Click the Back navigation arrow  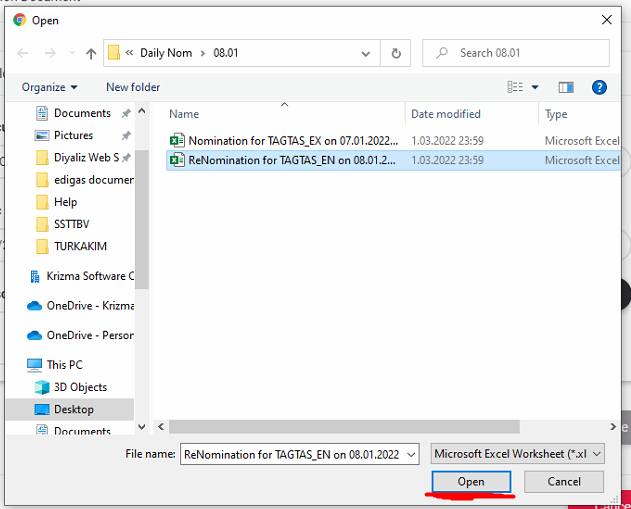point(22,53)
